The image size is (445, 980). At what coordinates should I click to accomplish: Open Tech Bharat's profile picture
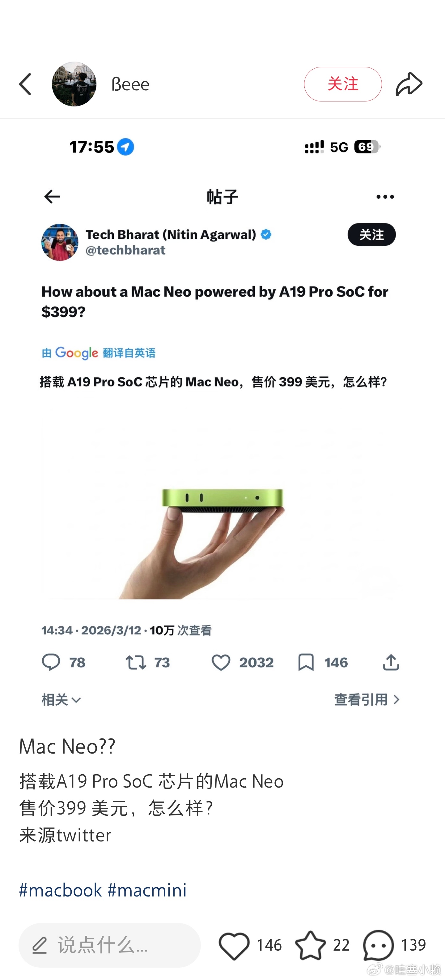[60, 242]
